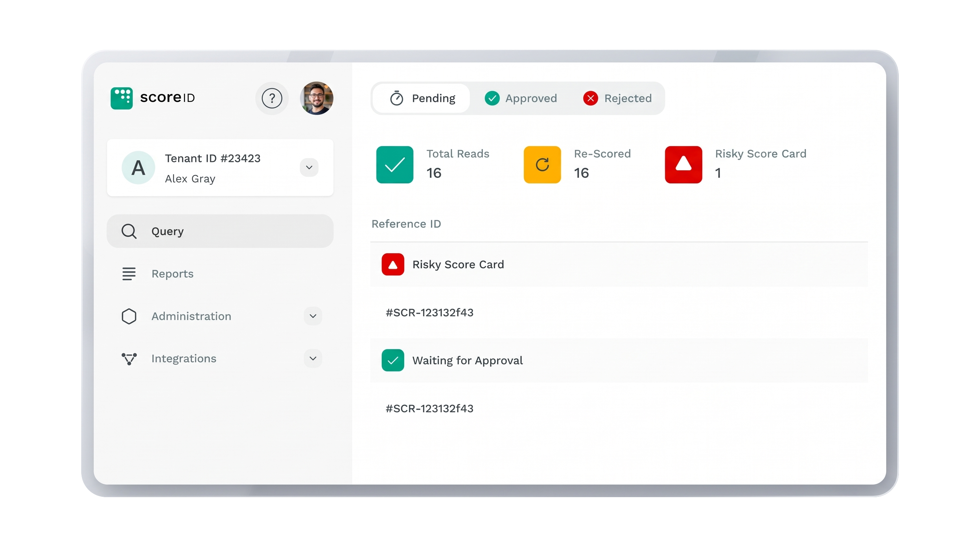
Task: Click the red Rejected cross icon
Action: click(590, 99)
